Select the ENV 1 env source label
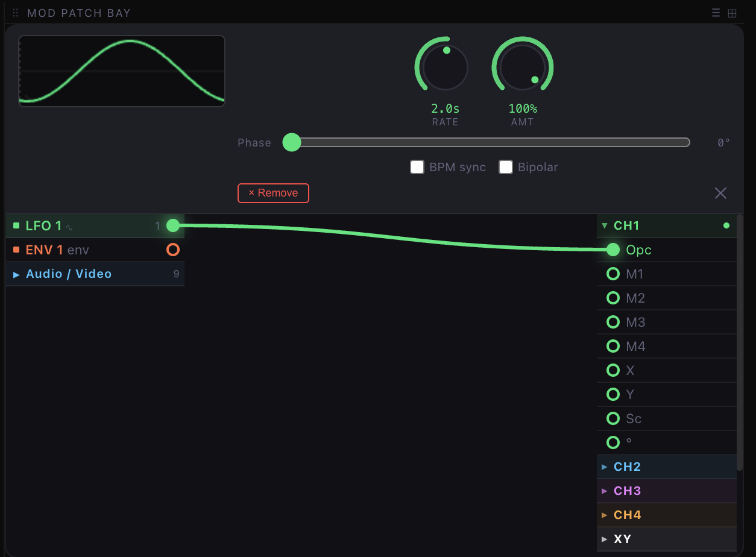The image size is (756, 557). (57, 250)
